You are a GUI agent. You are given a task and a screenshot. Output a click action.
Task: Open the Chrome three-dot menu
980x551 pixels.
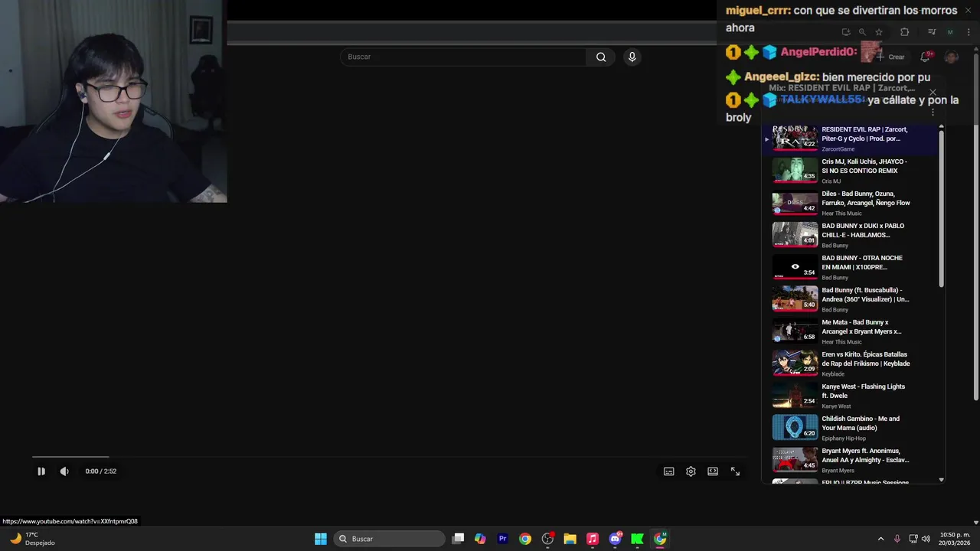pos(968,32)
